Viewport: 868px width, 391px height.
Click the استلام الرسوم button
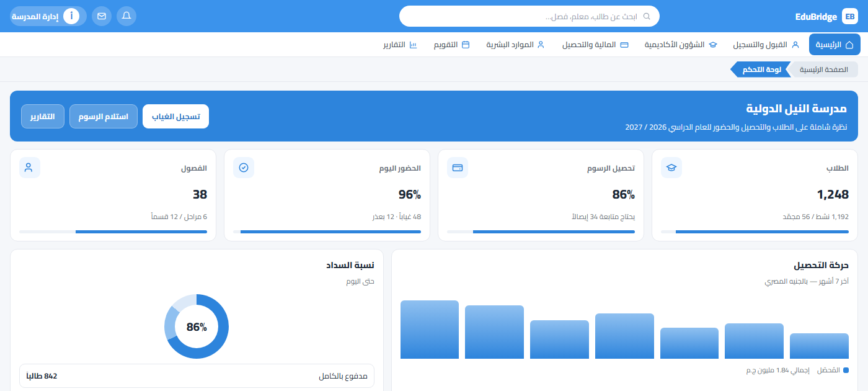pos(104,116)
